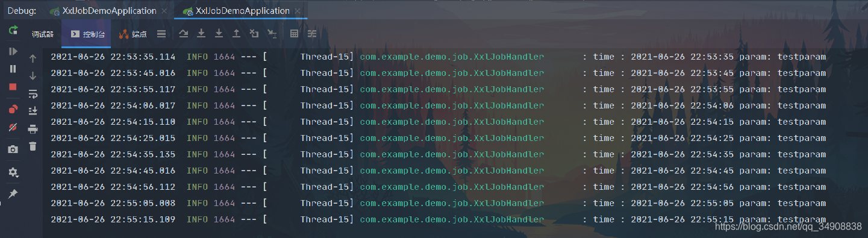The width and height of the screenshot is (868, 238).
Task: Click message 'time : 2021-06-26 22:54:56 param: testparam'
Action: click(710, 187)
